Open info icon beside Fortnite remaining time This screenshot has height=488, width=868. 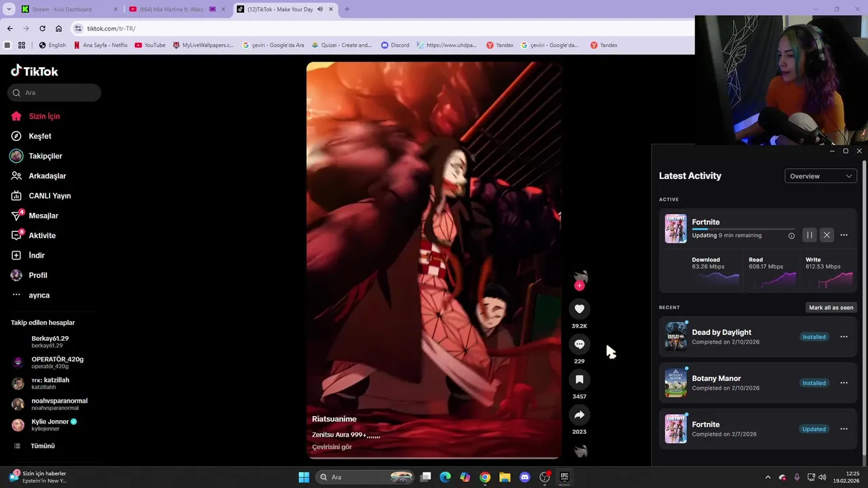coord(791,236)
